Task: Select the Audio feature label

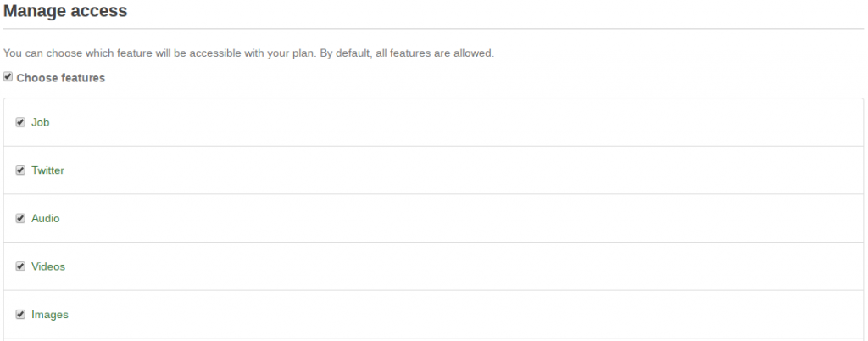Action: pyautogui.click(x=46, y=218)
